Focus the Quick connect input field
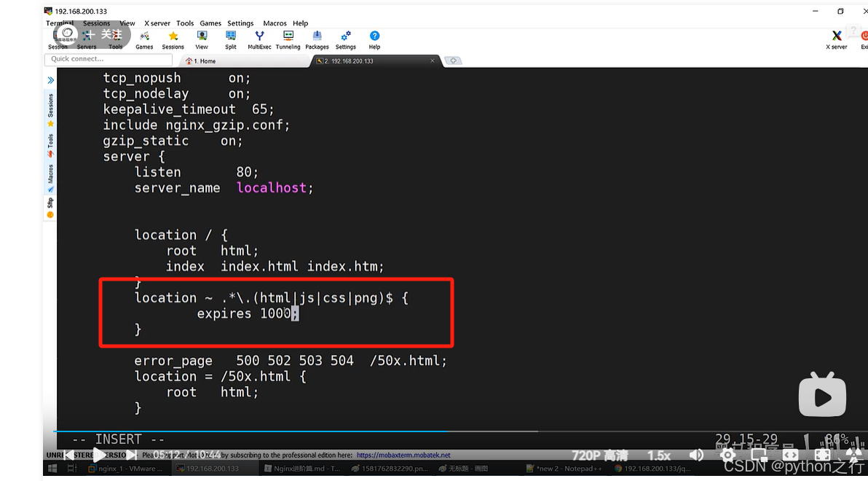 pos(108,59)
